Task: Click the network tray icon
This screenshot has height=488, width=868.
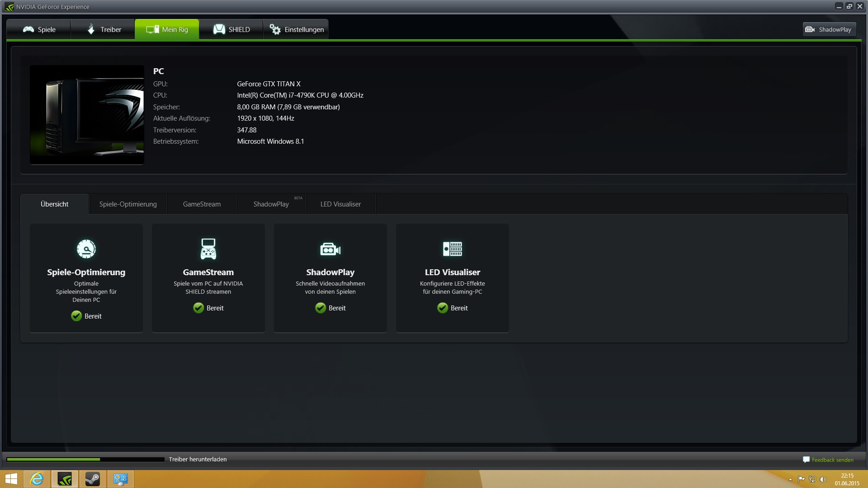Action: click(812, 479)
